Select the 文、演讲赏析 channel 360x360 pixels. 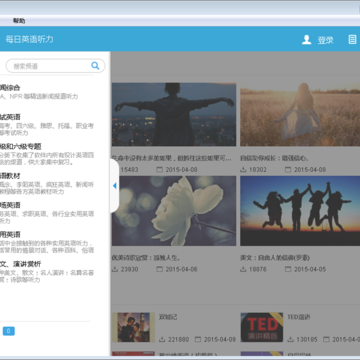pyautogui.click(x=21, y=264)
